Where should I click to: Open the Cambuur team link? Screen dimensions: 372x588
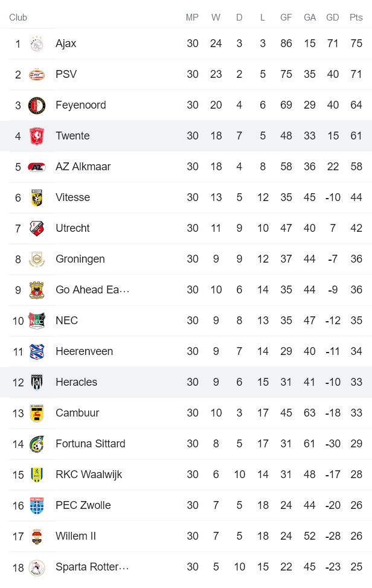pyautogui.click(x=77, y=413)
